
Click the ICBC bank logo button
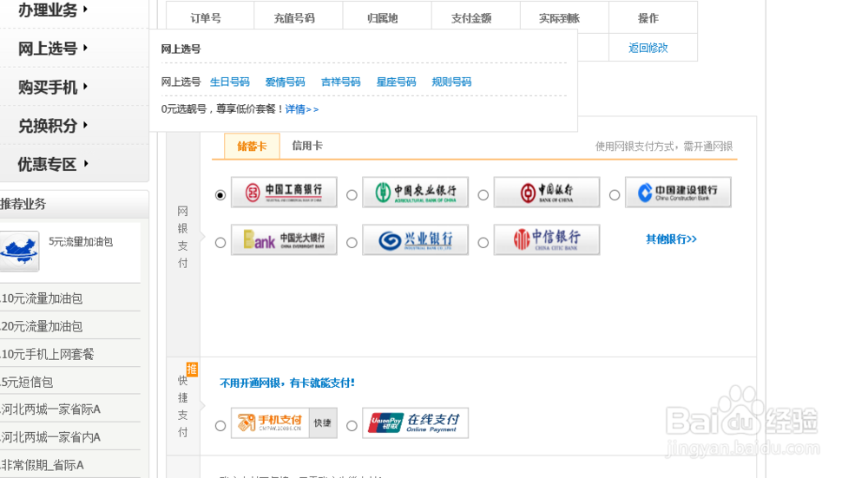click(x=284, y=193)
